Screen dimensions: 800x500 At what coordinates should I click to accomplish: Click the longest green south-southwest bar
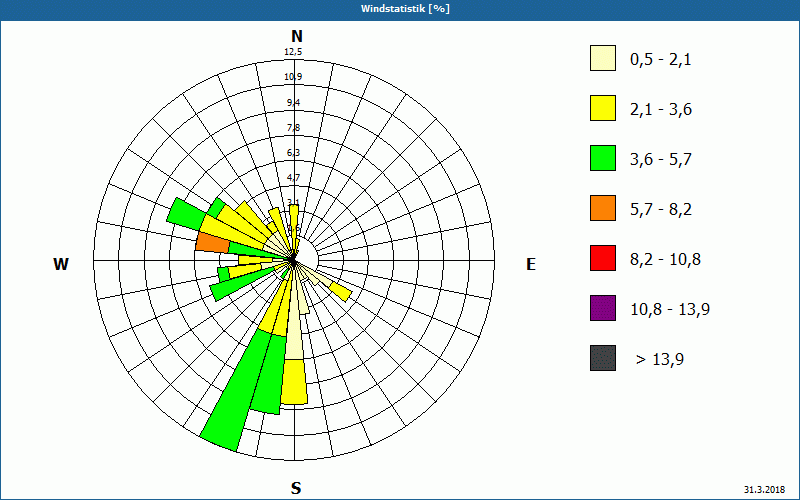[x=237, y=389]
